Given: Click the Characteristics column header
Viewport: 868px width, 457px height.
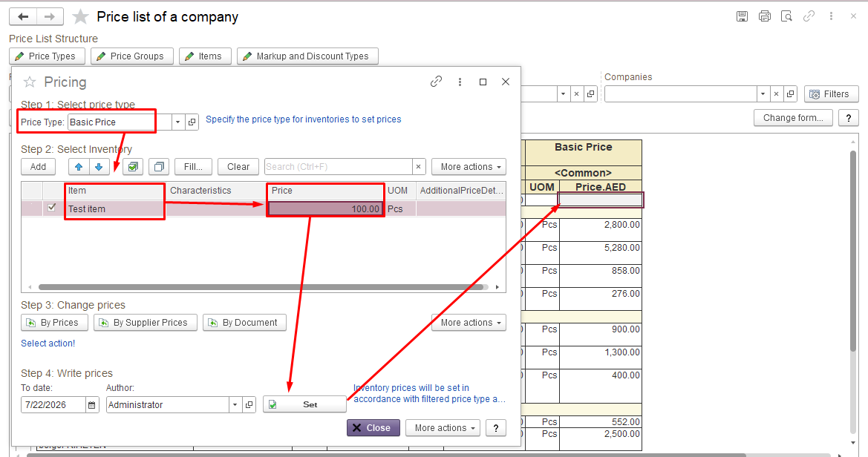Looking at the screenshot, I should [217, 191].
